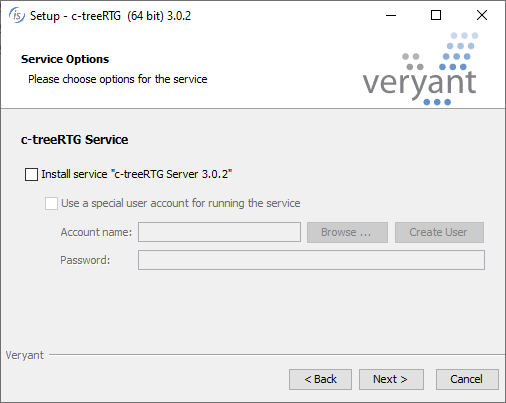The width and height of the screenshot is (506, 403).
Task: Click the Service Options heading
Action: click(65, 59)
